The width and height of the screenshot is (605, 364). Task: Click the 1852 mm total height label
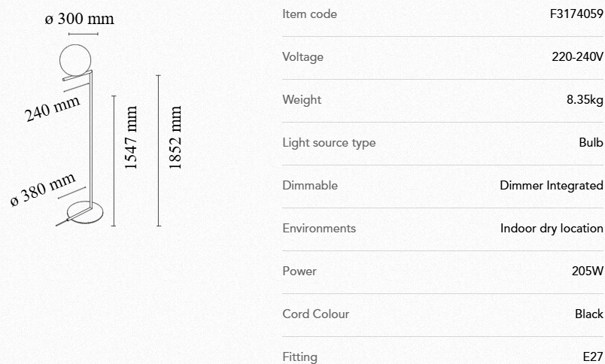pyautogui.click(x=175, y=138)
